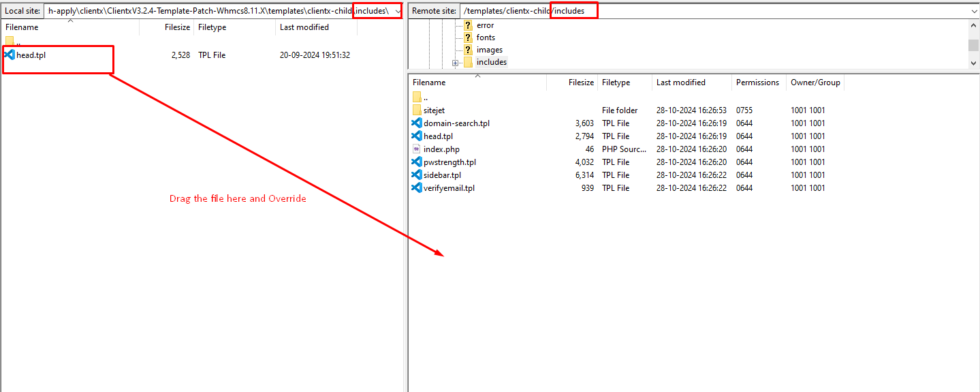
Task: Select the images folder in remote tree
Action: pos(489,50)
